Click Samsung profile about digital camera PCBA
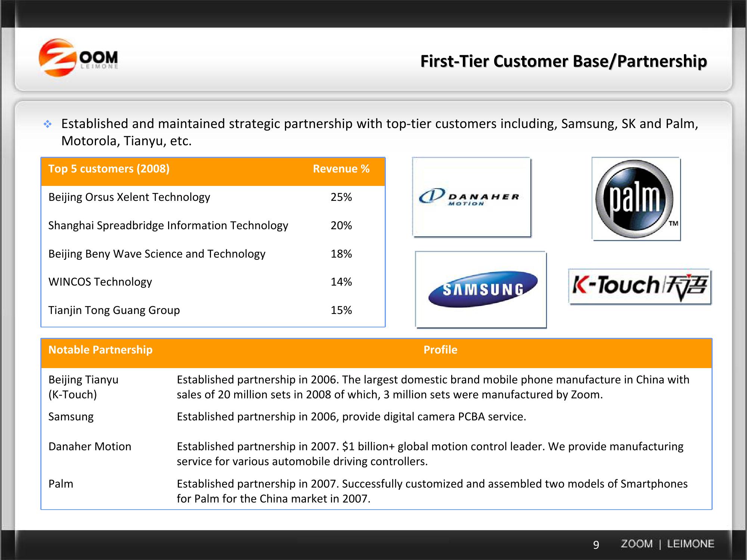Viewport: 747px width, 560px height. [x=351, y=417]
